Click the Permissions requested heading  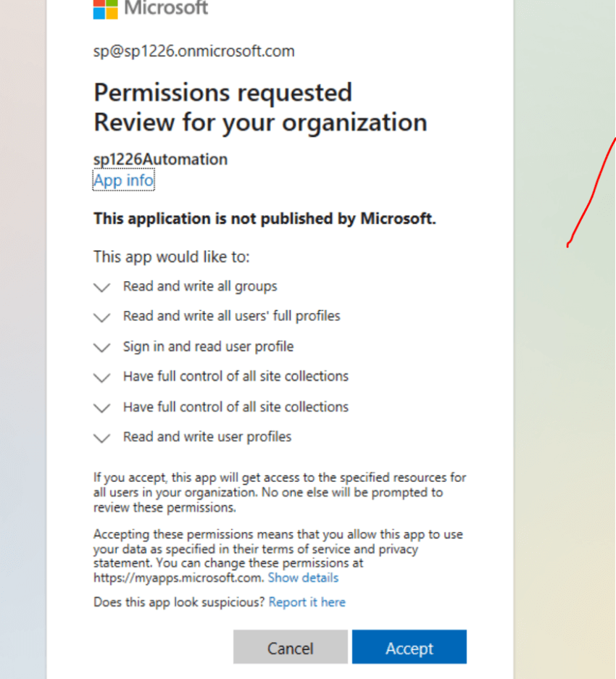click(x=222, y=93)
